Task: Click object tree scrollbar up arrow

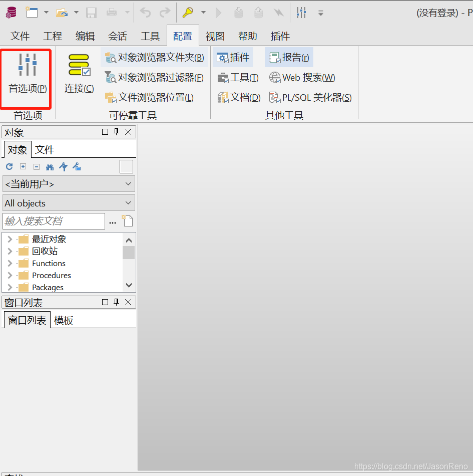Action: click(x=129, y=241)
